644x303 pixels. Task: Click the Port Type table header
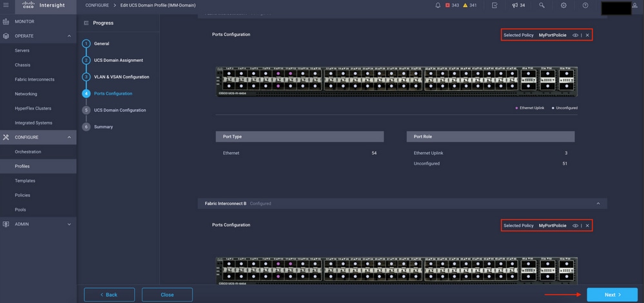click(299, 137)
